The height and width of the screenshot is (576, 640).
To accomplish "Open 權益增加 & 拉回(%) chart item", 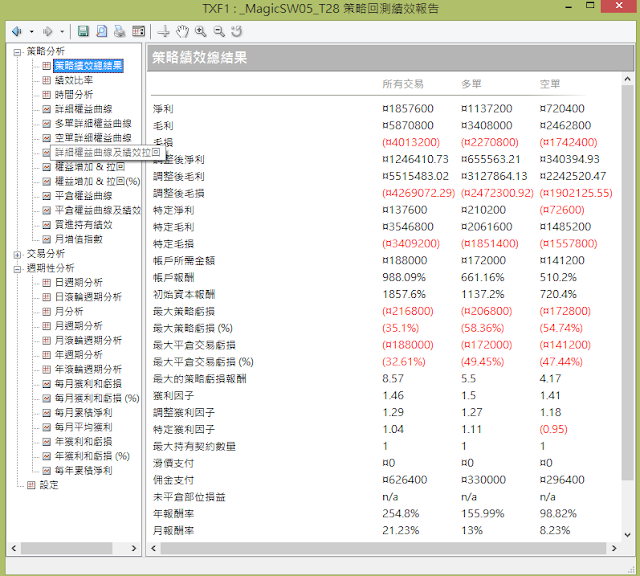I will [x=97, y=181].
